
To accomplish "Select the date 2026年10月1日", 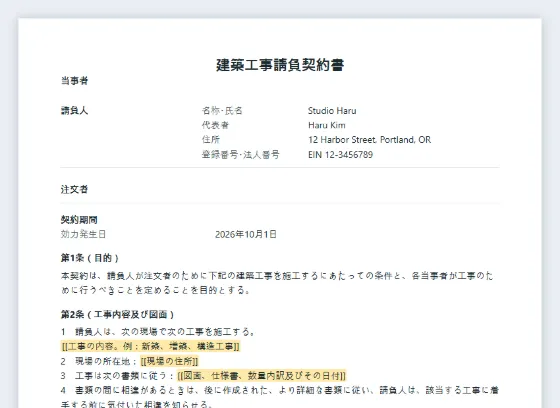I will point(246,234).
